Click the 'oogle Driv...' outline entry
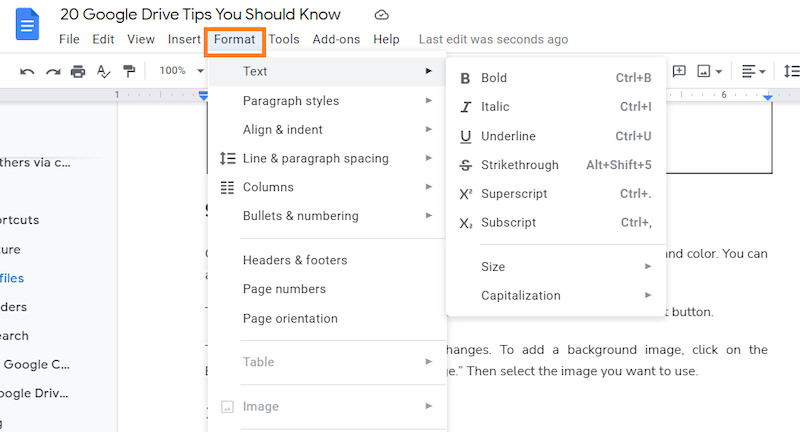 pos(34,393)
